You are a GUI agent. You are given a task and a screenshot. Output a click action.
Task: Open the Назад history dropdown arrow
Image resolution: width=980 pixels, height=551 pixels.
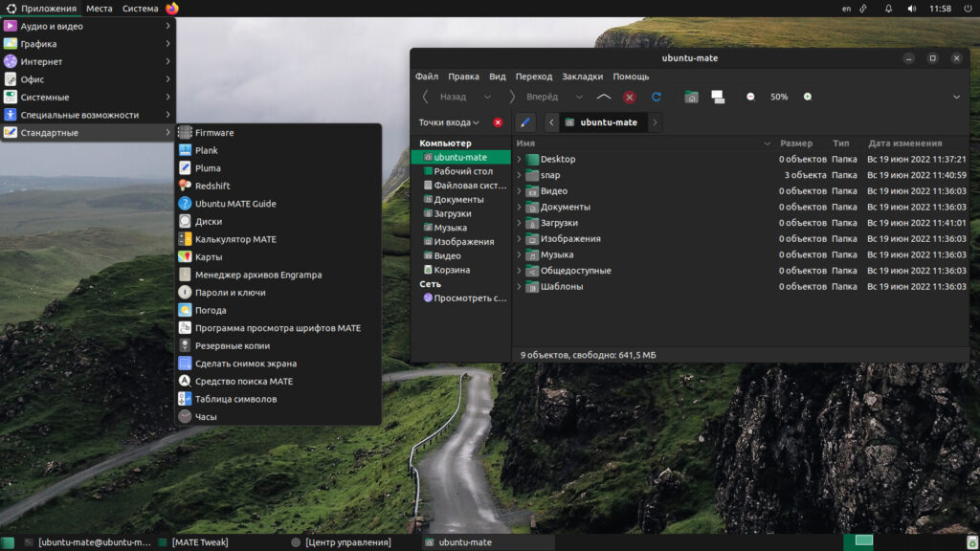487,97
